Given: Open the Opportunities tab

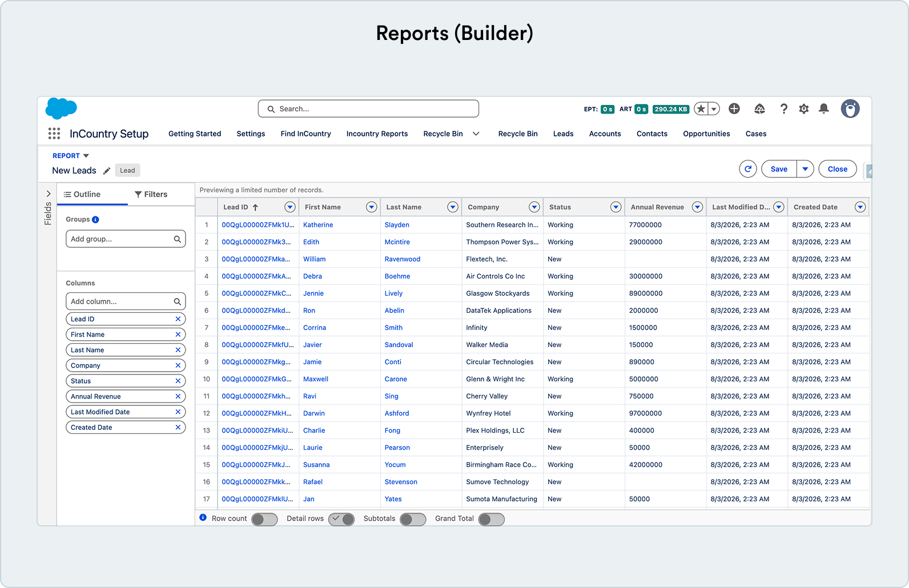Looking at the screenshot, I should pos(706,134).
